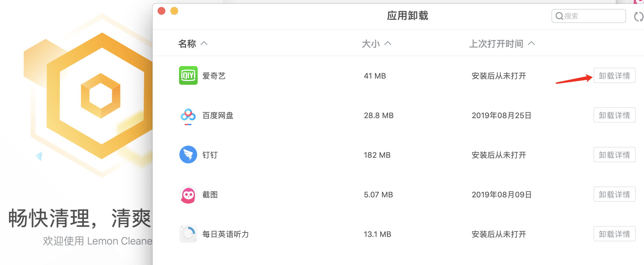
Task: Open 卸载详情 for 截图
Action: click(614, 194)
